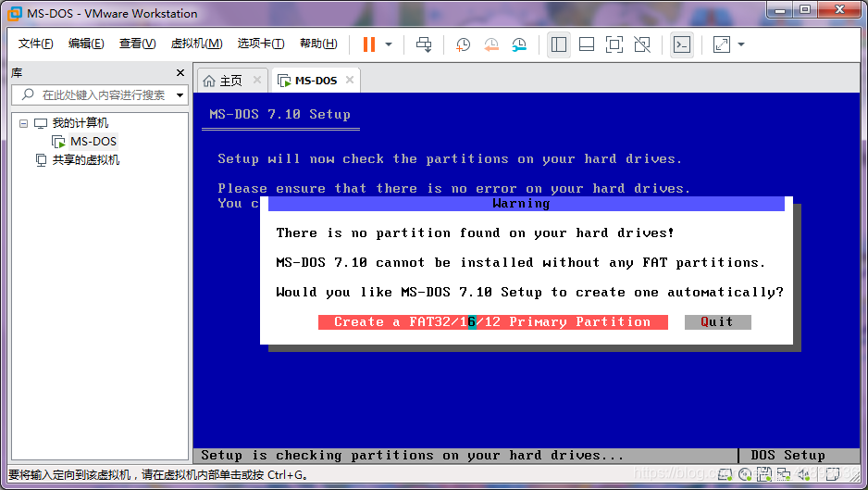Click the message log icon in status bar

pyautogui.click(x=833, y=474)
